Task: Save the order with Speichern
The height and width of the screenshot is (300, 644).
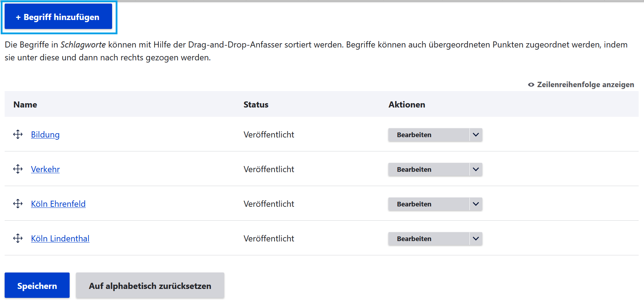Action: (x=37, y=285)
